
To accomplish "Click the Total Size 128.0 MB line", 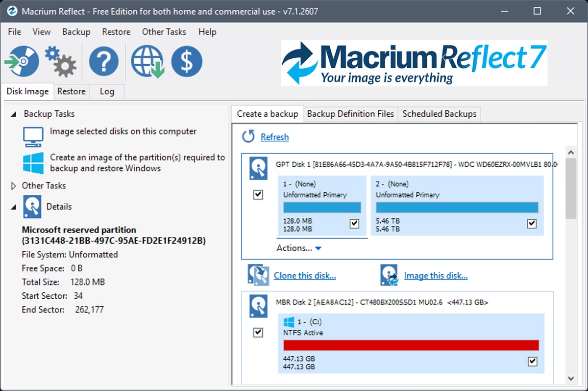I will 63,282.
